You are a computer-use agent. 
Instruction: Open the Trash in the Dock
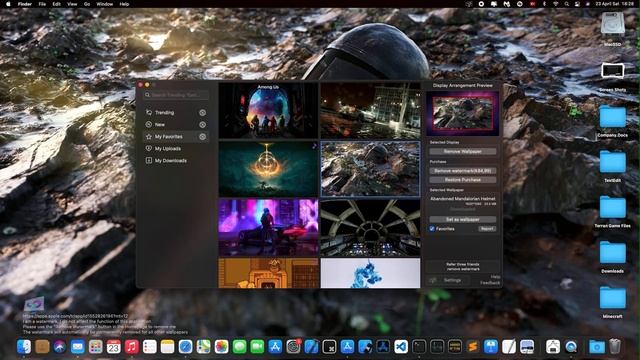click(x=615, y=347)
